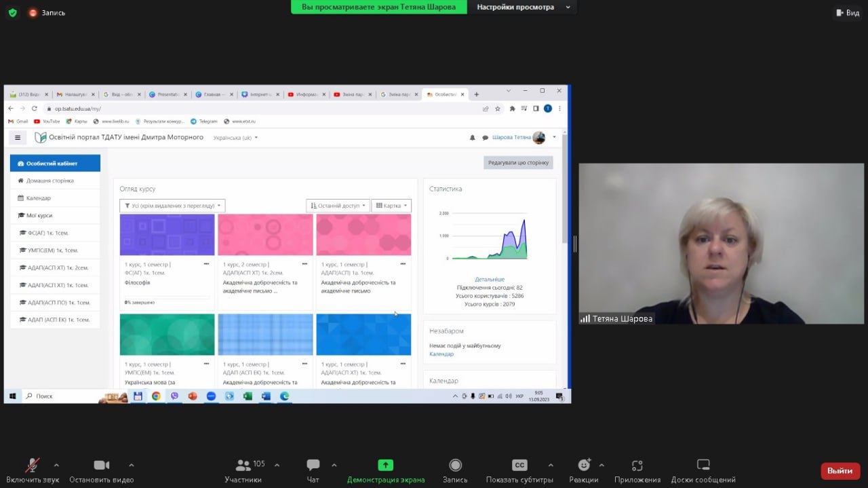Open Viber from the Windows taskbar
868x488 pixels.
point(174,396)
